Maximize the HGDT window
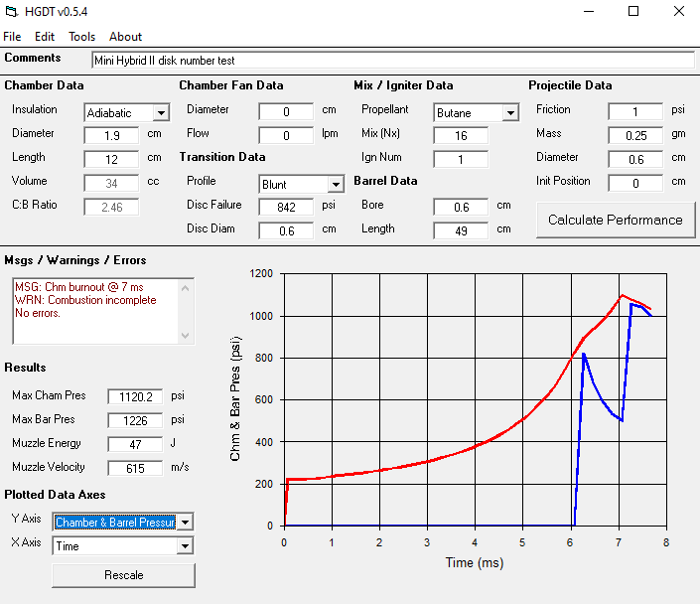 click(633, 12)
